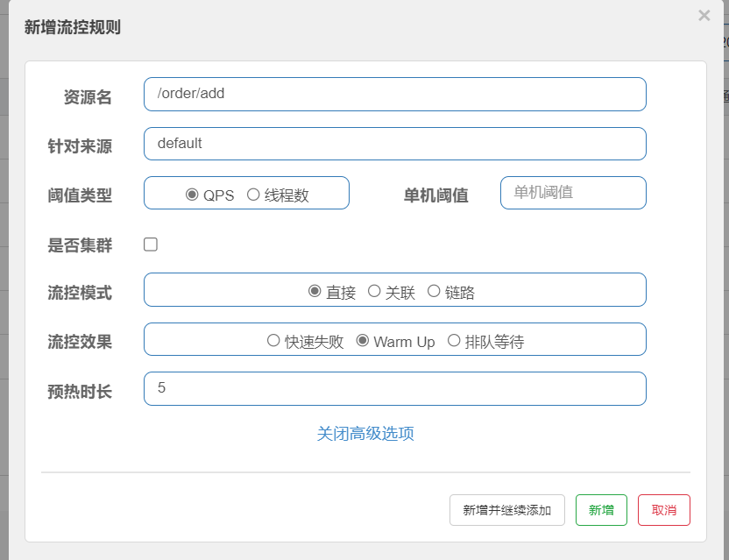This screenshot has height=560, width=729.
Task: Choose 直接 flow control mode
Action: (x=315, y=291)
